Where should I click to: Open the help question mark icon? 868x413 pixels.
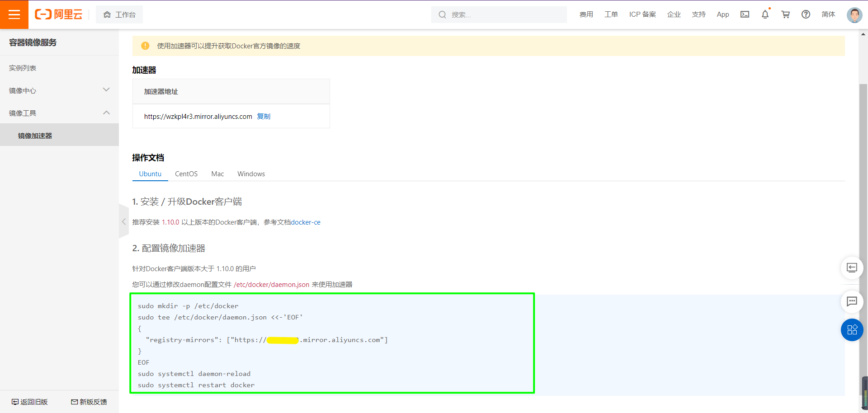[806, 14]
